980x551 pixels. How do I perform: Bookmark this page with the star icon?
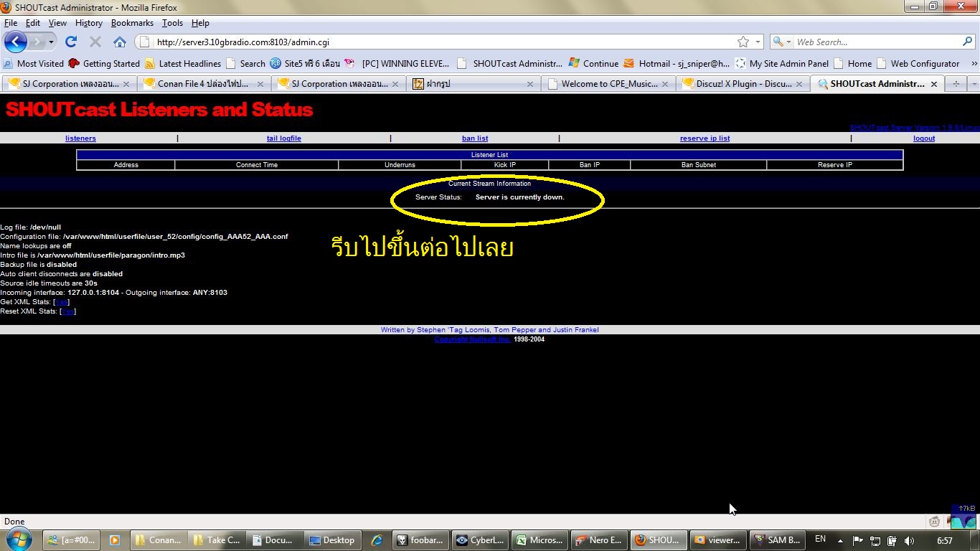(743, 42)
